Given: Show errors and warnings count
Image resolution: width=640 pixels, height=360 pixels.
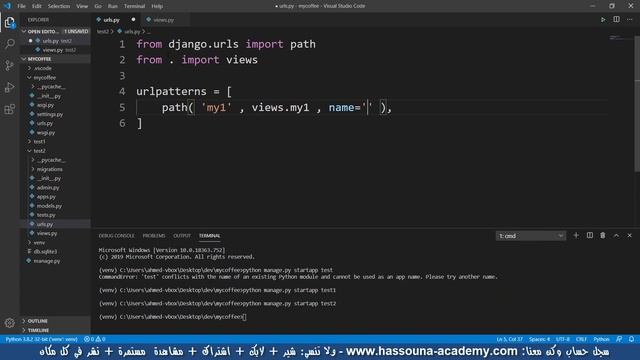Looking at the screenshot, I should tap(95, 339).
